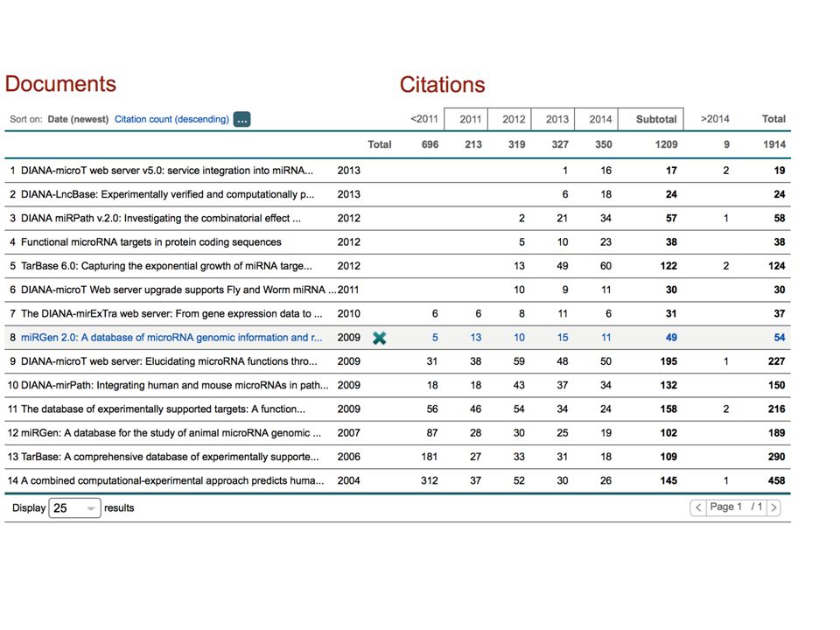Open Functional microRNA targets document
This screenshot has height=630, width=840.
[x=151, y=242]
